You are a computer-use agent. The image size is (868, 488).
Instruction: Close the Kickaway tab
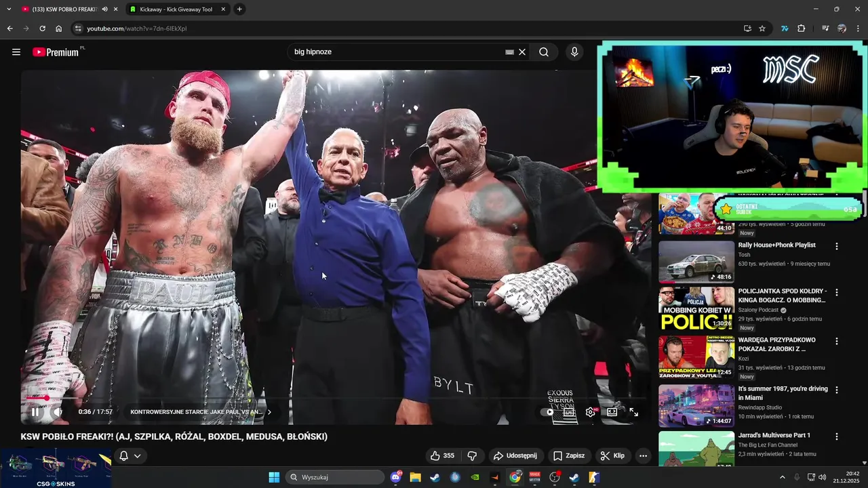pyautogui.click(x=223, y=9)
